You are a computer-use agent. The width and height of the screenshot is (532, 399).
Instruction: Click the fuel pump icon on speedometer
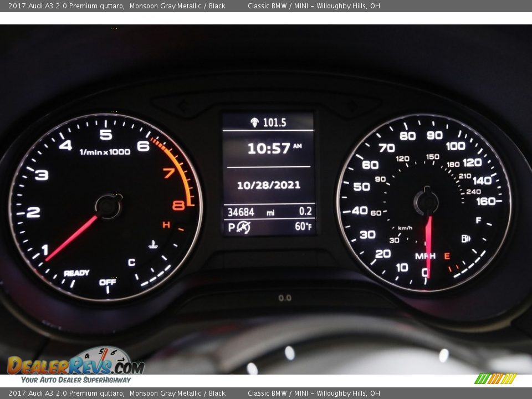coord(465,238)
